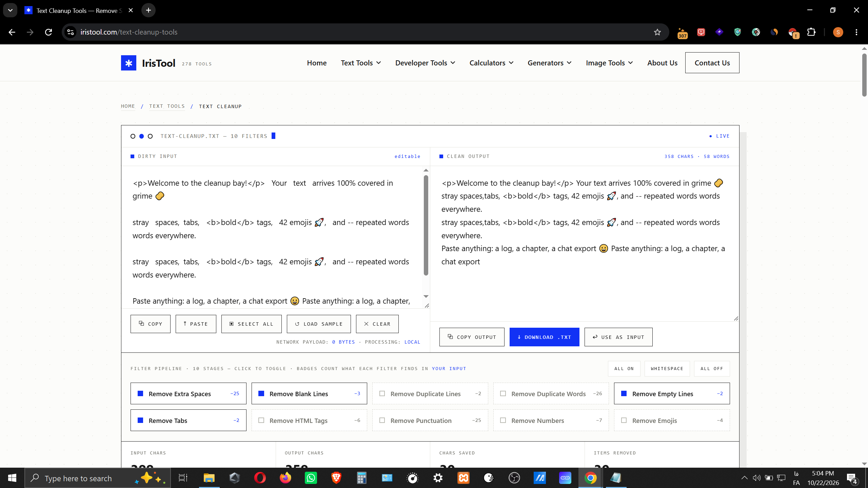This screenshot has height=488, width=868.
Task: Enable the Remove Duplicate Words filter
Action: coord(551,393)
